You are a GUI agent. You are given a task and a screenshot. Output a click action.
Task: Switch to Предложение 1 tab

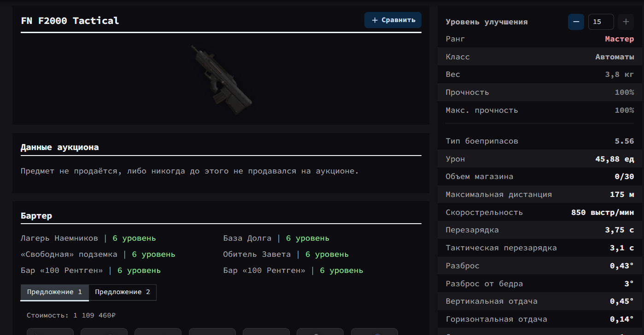coord(55,292)
